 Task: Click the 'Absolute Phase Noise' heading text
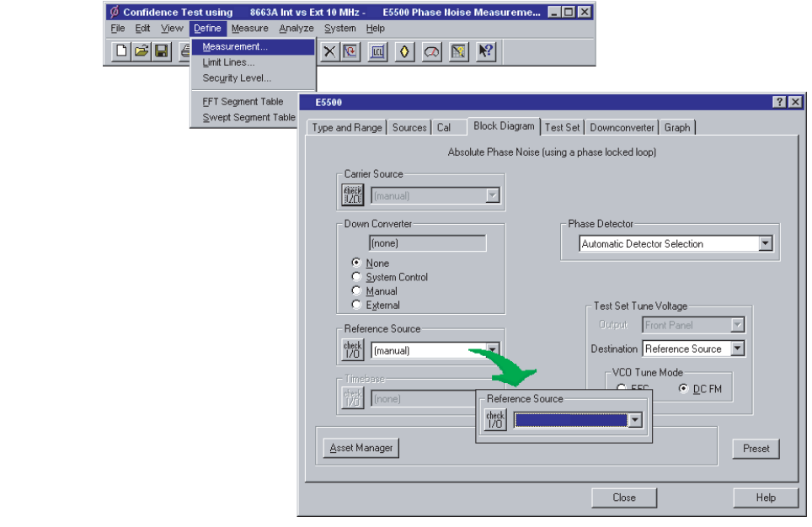coord(552,152)
